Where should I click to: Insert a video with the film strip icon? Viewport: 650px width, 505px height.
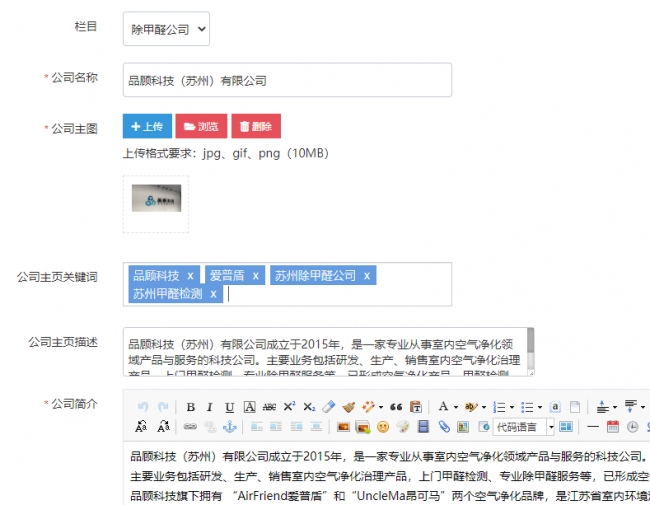click(x=423, y=427)
